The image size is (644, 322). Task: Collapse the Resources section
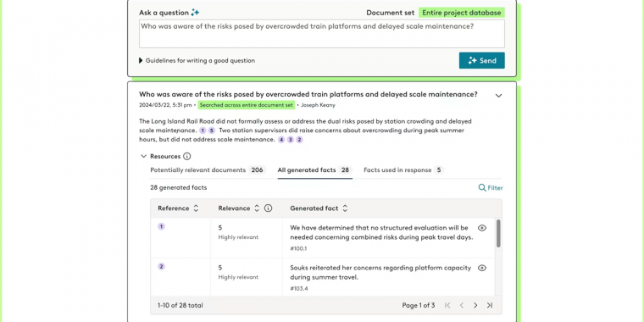click(x=144, y=156)
